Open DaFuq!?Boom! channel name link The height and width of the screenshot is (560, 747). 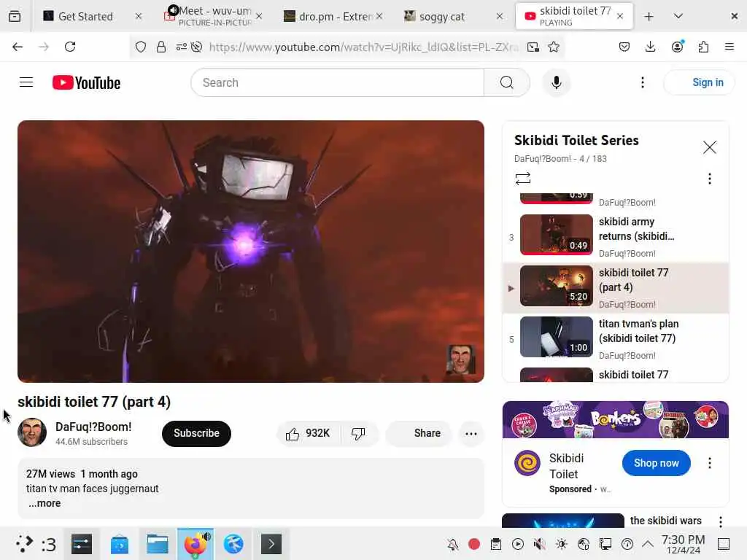tap(93, 427)
